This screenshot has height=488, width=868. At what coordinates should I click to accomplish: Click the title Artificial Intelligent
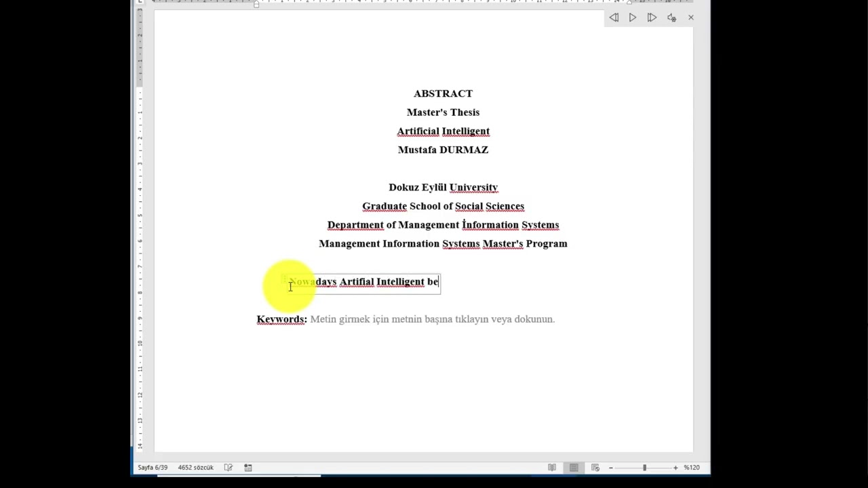point(443,131)
